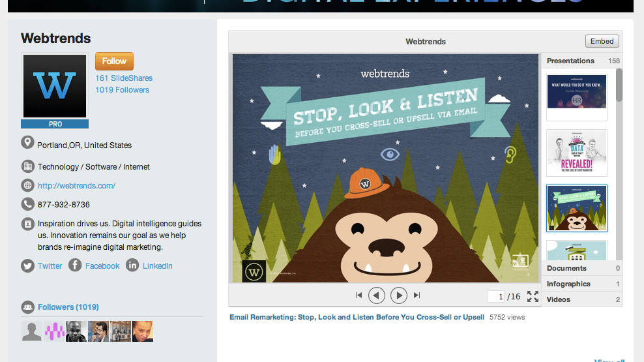Open the LinkedIn text link

tap(157, 266)
